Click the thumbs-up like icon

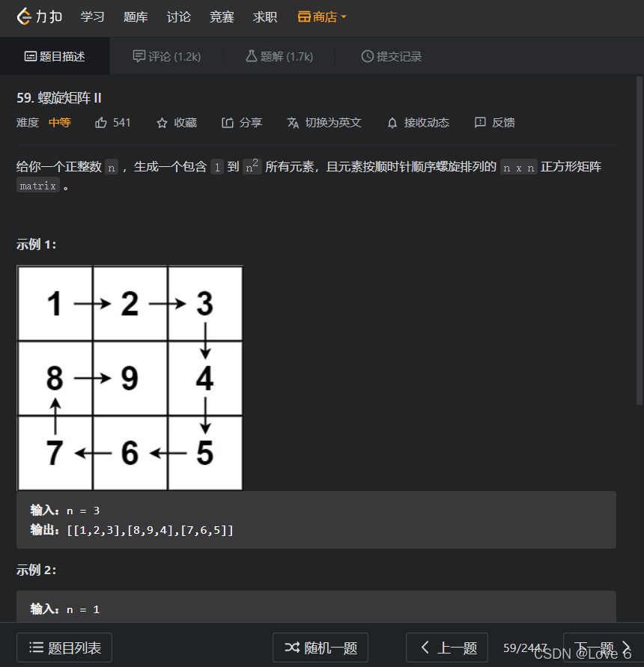pyautogui.click(x=101, y=123)
